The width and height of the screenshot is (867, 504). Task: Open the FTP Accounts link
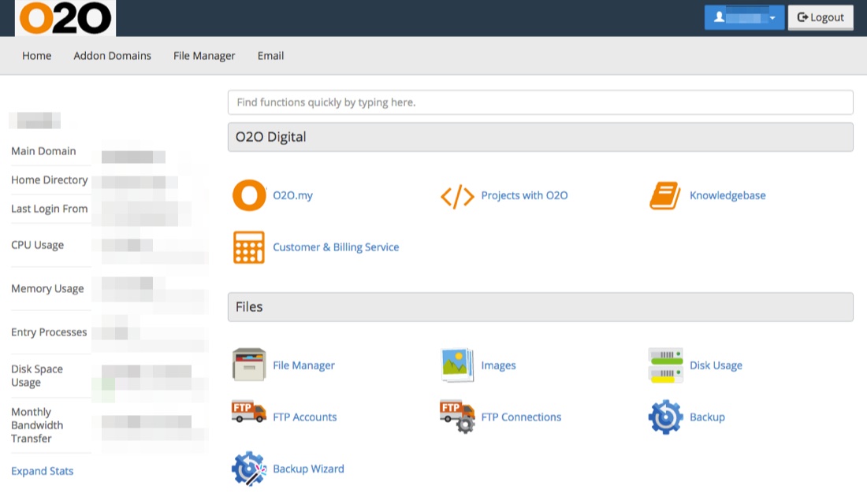[305, 417]
